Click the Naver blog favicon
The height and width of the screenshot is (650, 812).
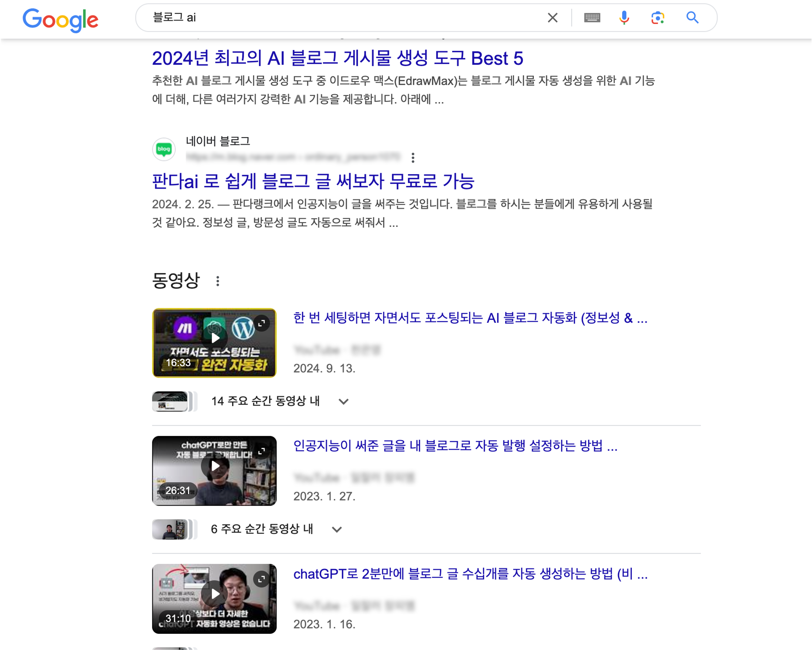coord(164,149)
